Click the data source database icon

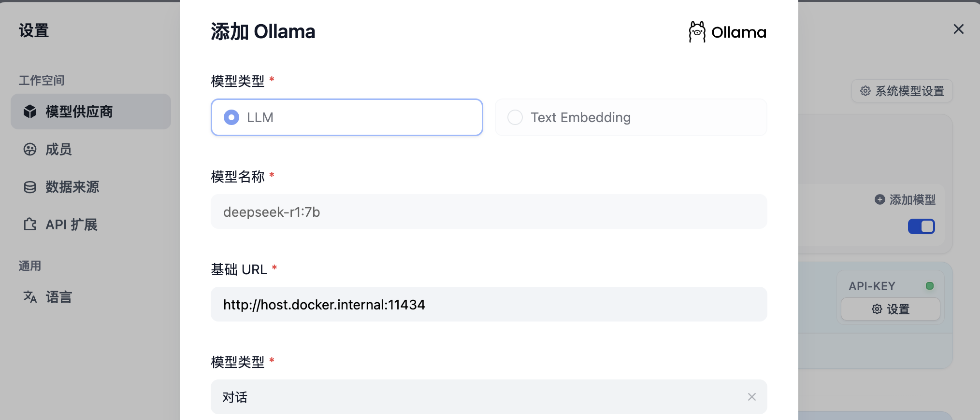click(x=30, y=187)
